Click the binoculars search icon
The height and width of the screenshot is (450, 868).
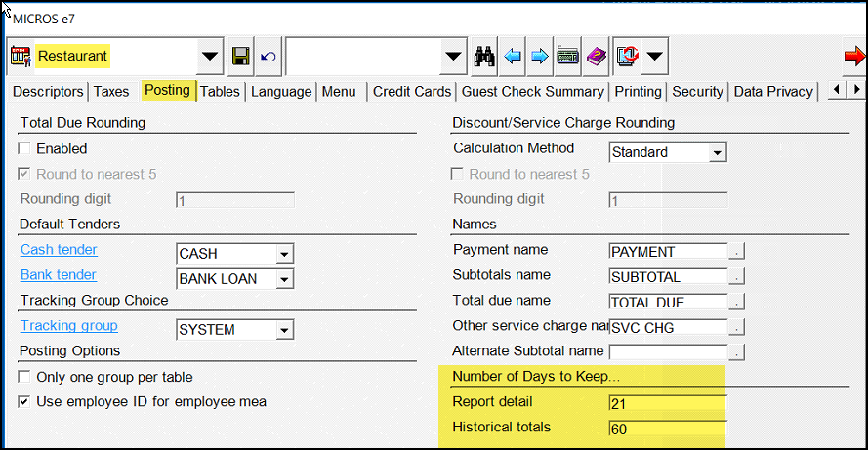[x=484, y=57]
